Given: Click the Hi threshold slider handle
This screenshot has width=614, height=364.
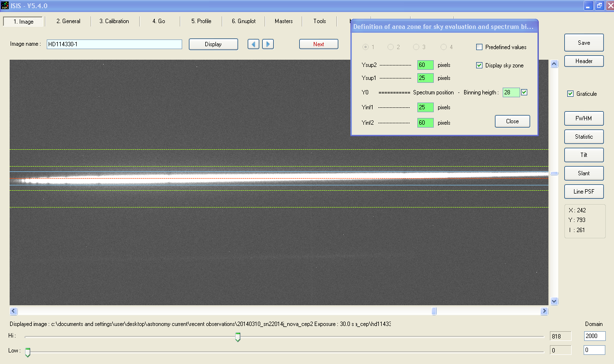Looking at the screenshot, I should tap(238, 337).
